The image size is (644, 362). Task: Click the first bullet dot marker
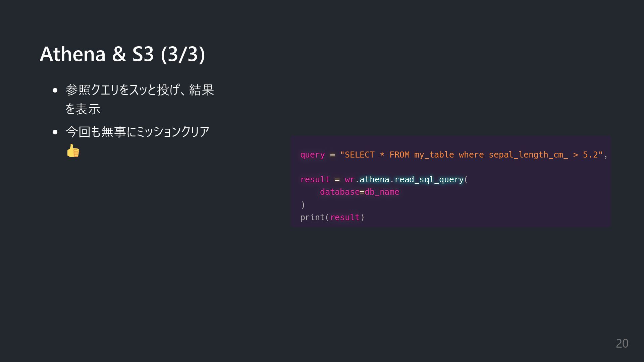coord(55,90)
